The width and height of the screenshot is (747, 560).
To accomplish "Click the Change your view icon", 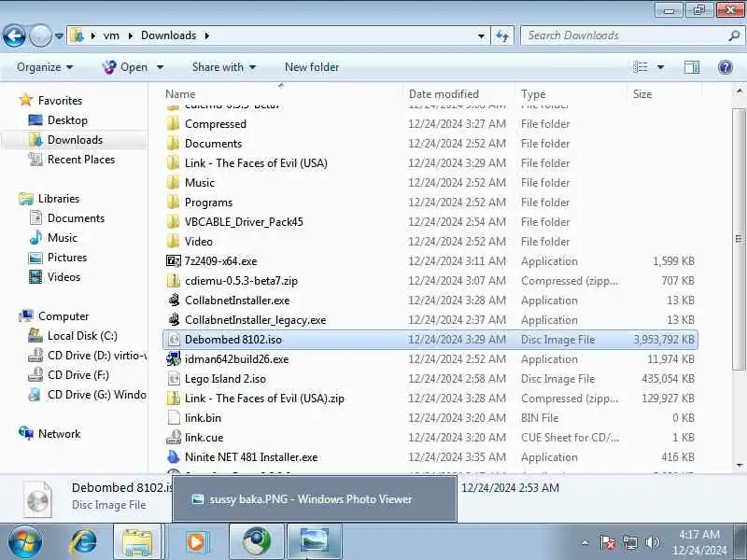I will click(x=641, y=67).
